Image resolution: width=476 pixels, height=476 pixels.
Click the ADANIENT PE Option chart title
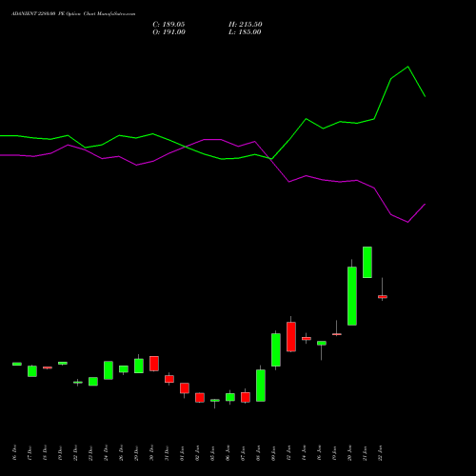click(73, 14)
